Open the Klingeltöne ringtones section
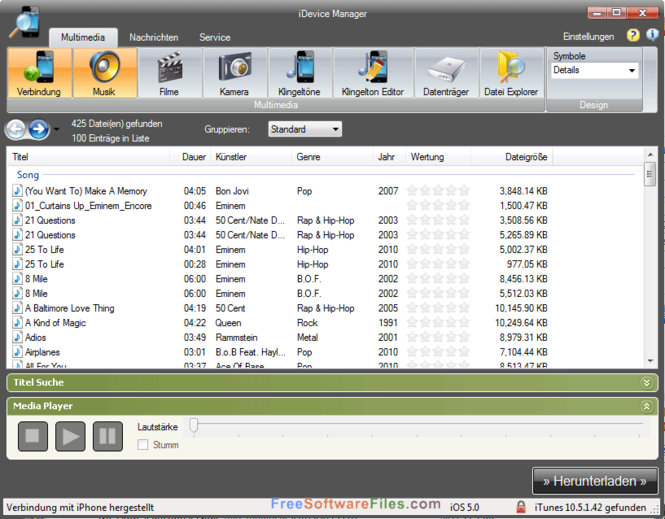Image resolution: width=665 pixels, height=519 pixels. click(x=299, y=73)
